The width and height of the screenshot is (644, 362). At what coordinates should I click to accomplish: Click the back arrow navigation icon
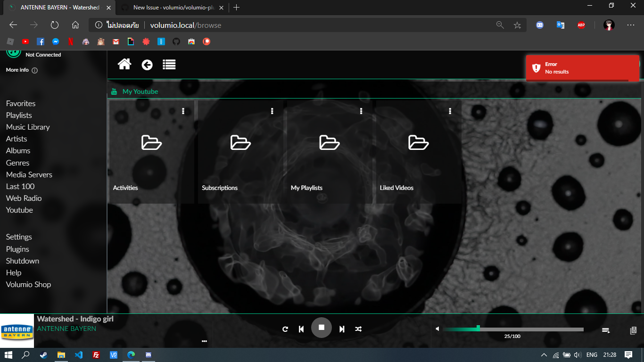[147, 65]
